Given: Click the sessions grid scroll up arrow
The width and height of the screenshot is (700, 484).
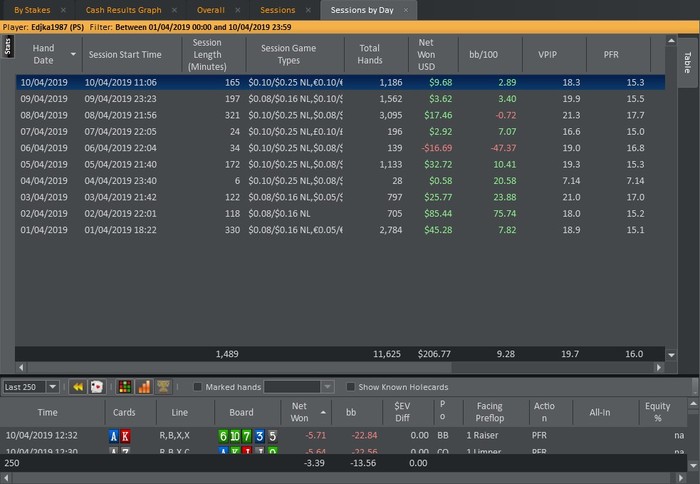Looking at the screenshot, I should pos(671,41).
